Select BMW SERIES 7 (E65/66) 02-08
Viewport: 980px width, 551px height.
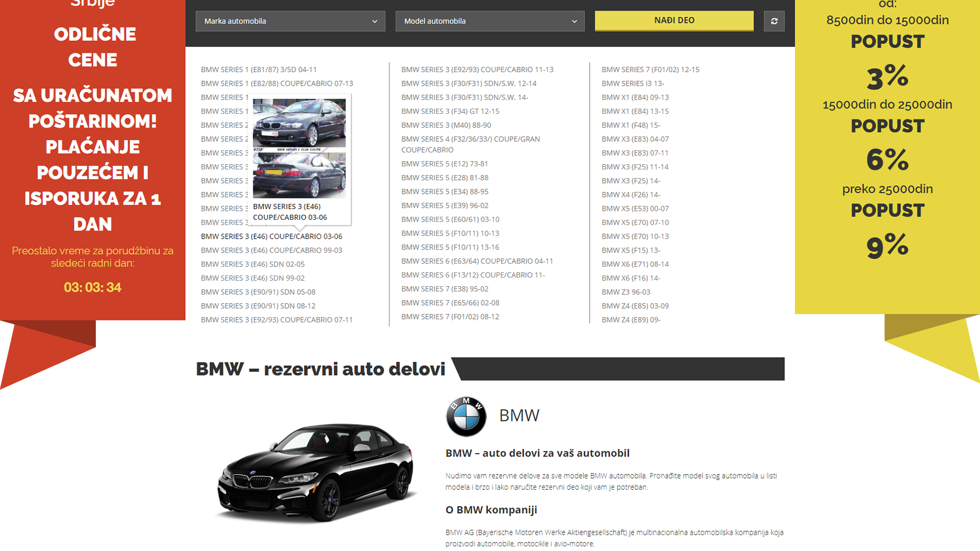pos(450,303)
